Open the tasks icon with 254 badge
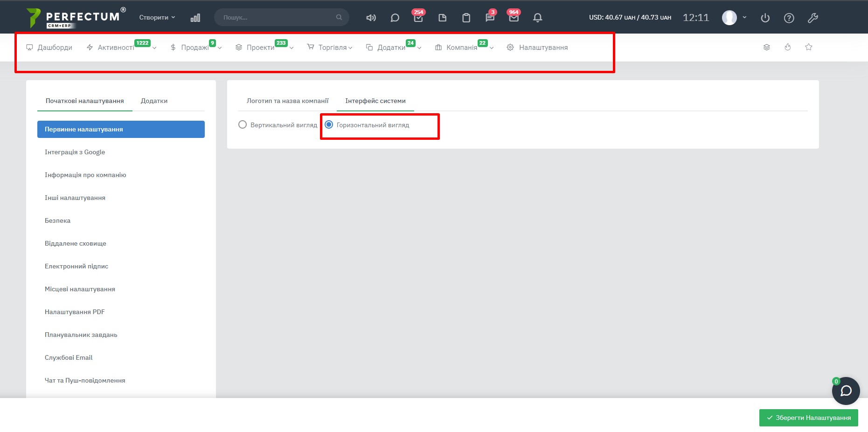 point(418,18)
